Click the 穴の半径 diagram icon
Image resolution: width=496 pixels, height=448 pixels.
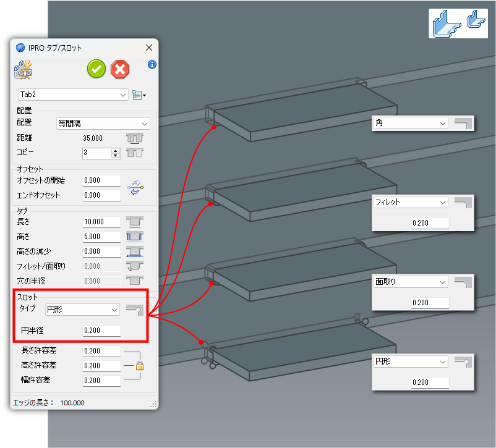[x=135, y=281]
